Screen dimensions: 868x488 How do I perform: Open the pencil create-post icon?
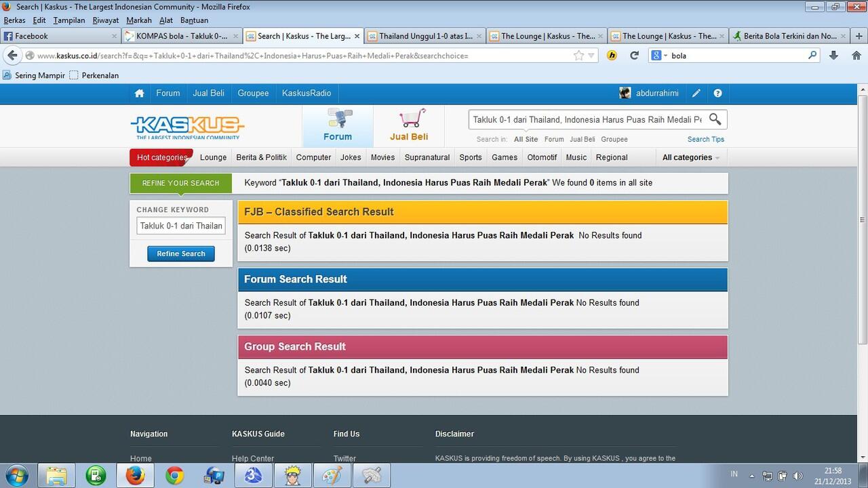click(x=696, y=94)
